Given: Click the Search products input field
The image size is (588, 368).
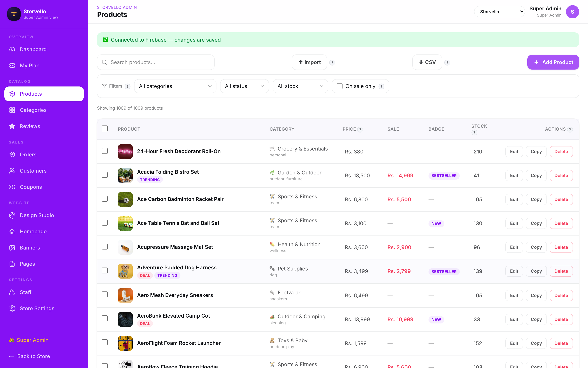Looking at the screenshot, I should point(156,62).
